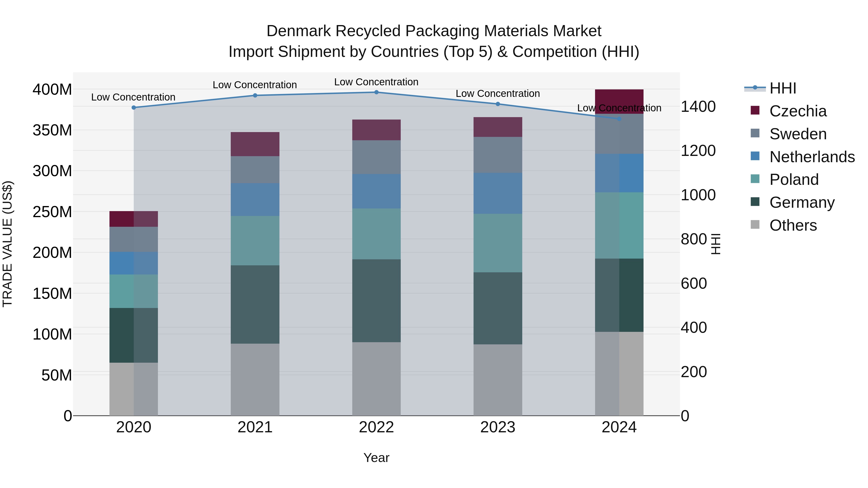
Task: Toggle the Germany series in the legend
Action: (x=793, y=202)
